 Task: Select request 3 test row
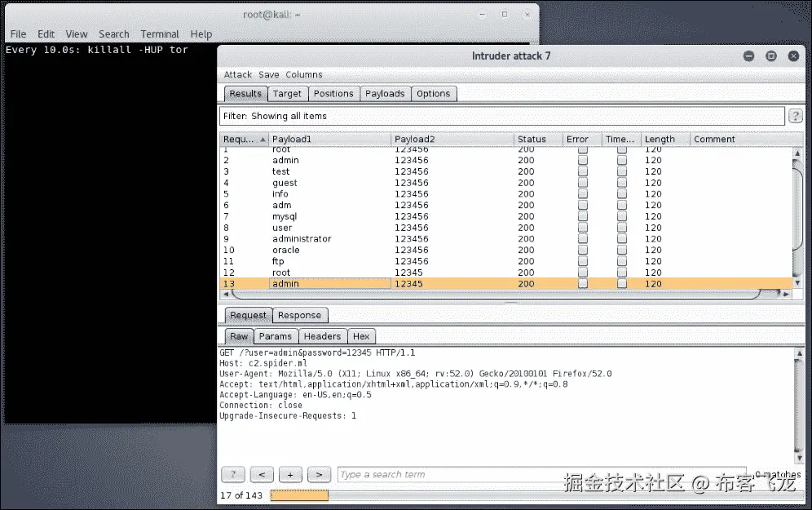[x=505, y=171]
